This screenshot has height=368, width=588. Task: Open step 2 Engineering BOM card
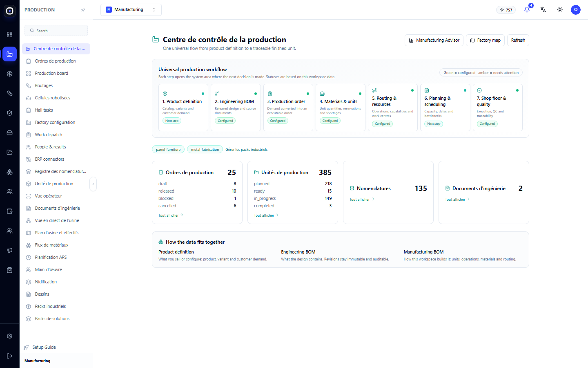[236, 108]
